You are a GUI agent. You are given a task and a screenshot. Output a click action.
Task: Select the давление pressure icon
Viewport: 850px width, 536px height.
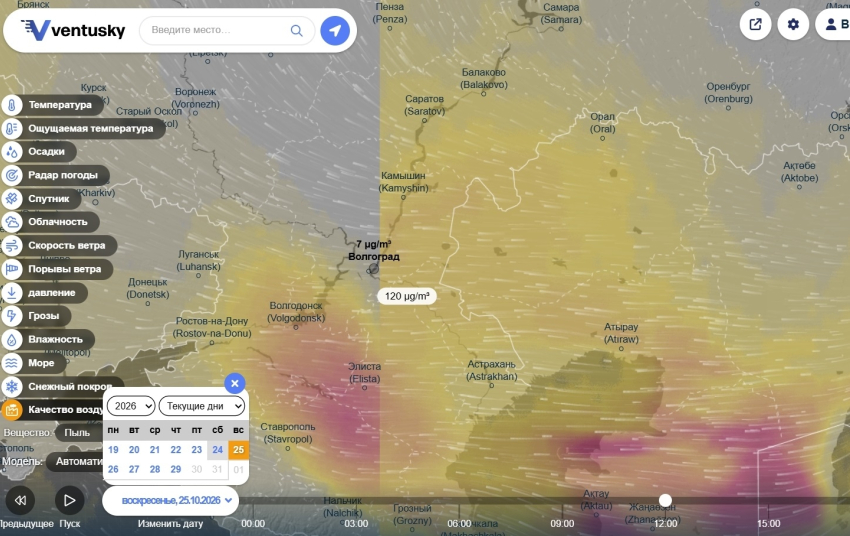tap(11, 293)
